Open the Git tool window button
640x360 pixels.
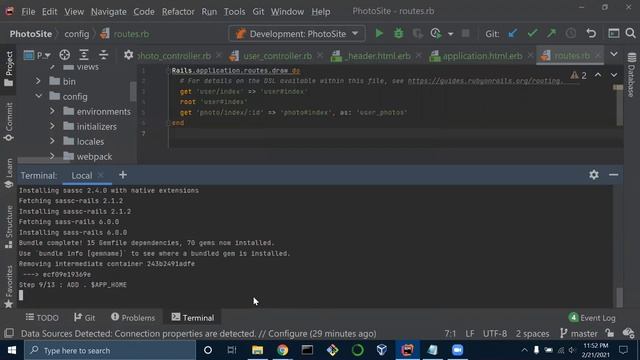(x=84, y=317)
